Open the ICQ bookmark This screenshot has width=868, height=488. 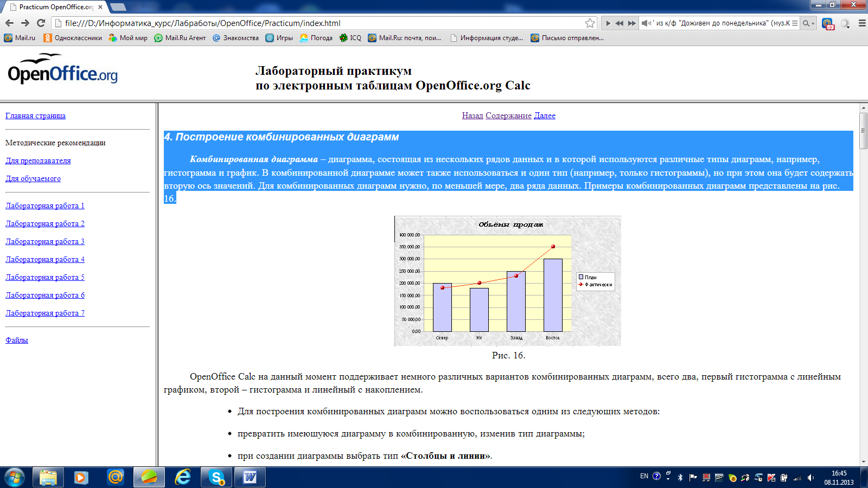(350, 38)
